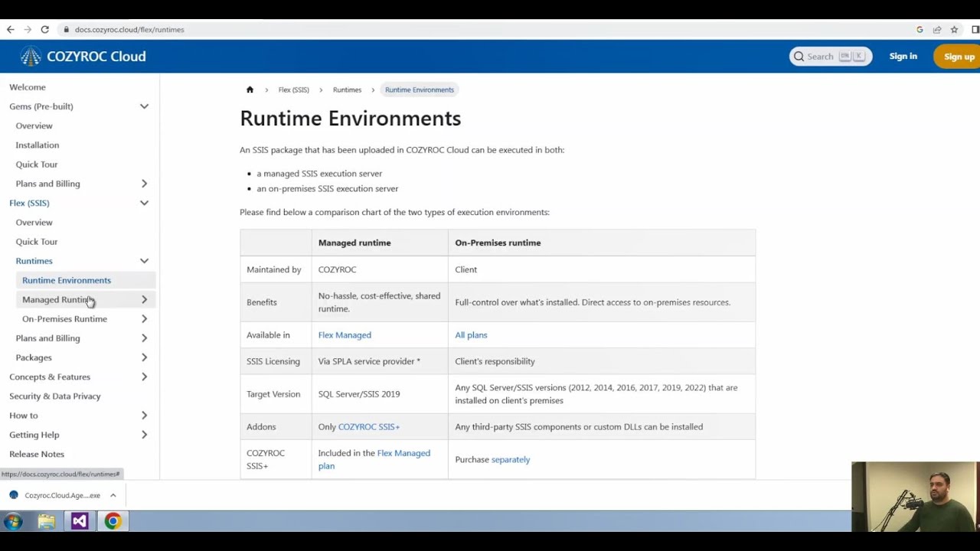This screenshot has width=980, height=551.
Task: Click the Runtime Environments page heading
Action: point(350,119)
